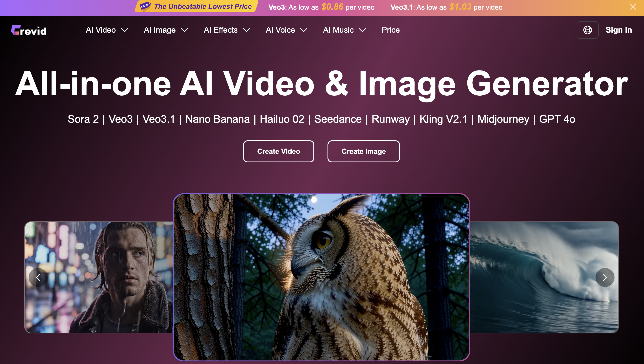Viewport: 644px width, 364px height.
Task: Dismiss the promotional banner with the X
Action: point(633,7)
